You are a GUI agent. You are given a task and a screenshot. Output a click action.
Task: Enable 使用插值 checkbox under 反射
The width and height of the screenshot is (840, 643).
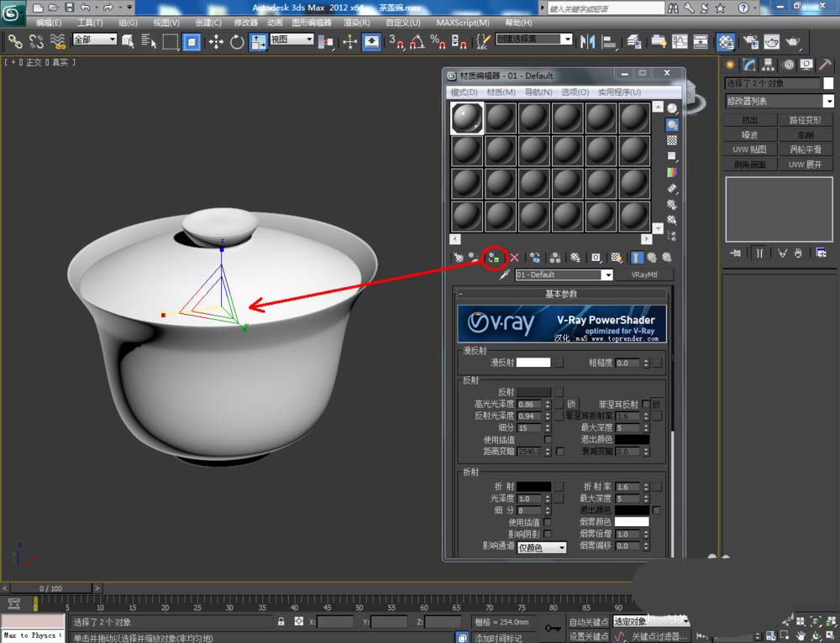tap(548, 439)
